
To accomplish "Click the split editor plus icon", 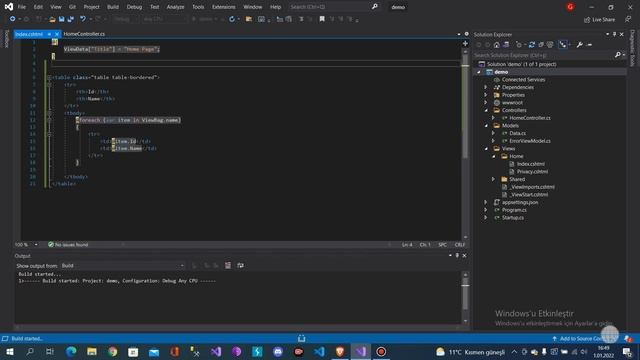I will click(465, 43).
